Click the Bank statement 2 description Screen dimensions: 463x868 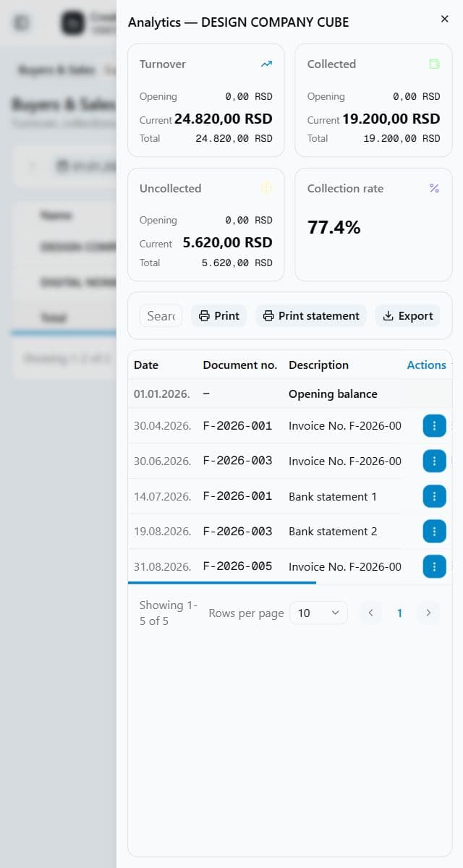tap(333, 531)
